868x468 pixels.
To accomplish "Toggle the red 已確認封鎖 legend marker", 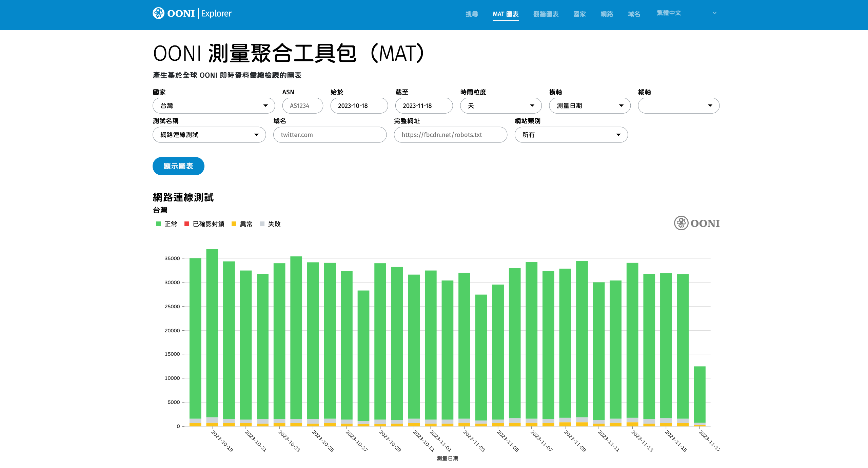I will click(186, 224).
